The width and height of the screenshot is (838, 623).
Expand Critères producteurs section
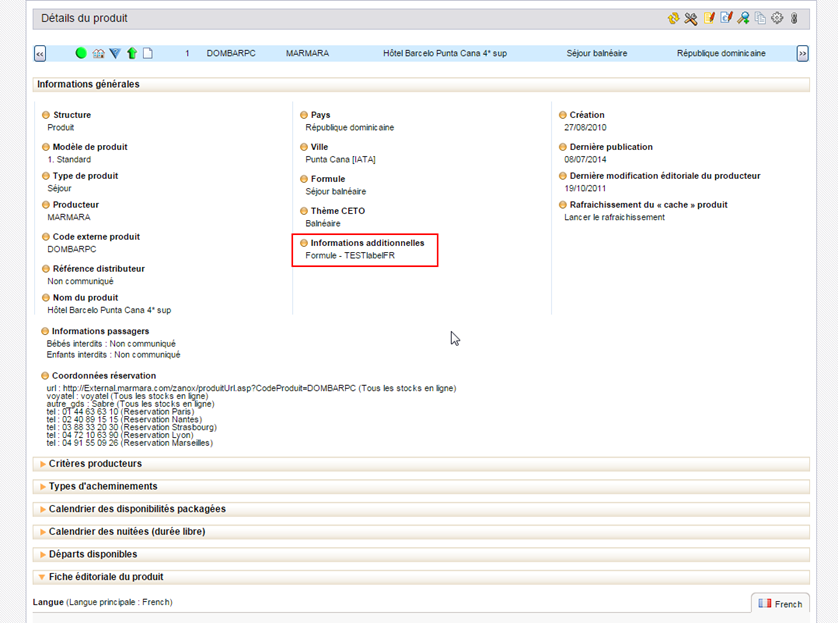pos(95,464)
